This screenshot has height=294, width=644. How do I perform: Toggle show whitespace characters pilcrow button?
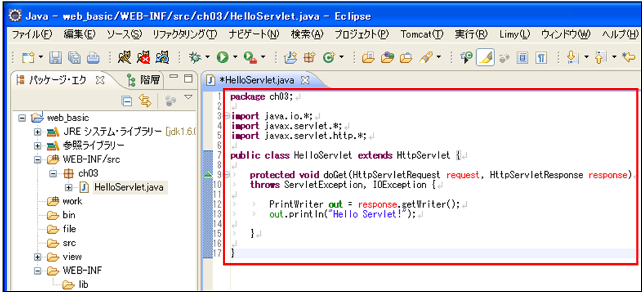pyautogui.click(x=541, y=58)
